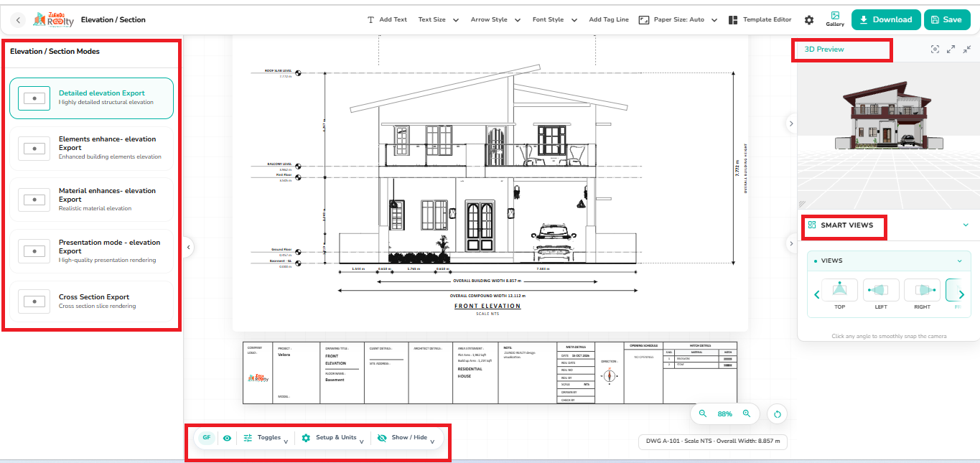Select the LEFT camera view
This screenshot has height=463, width=980.
(881, 294)
